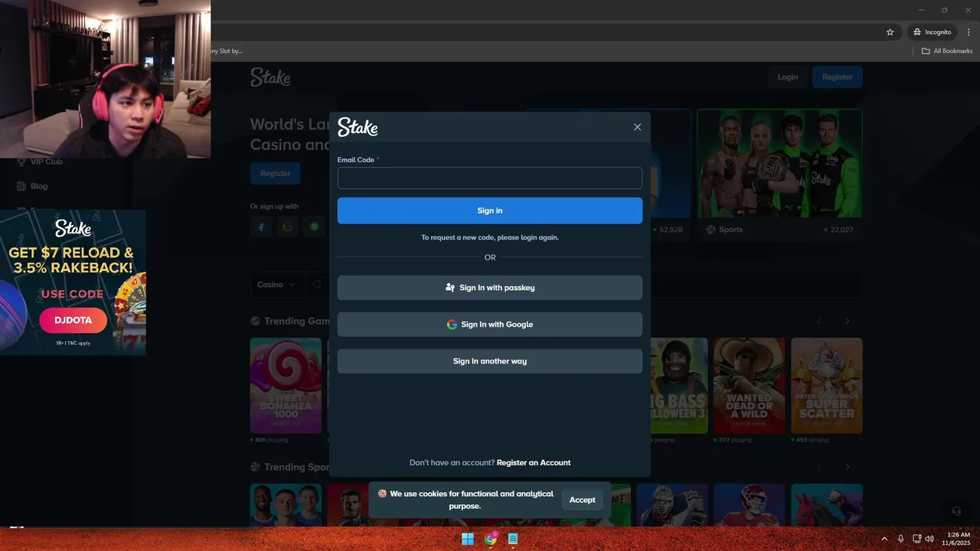Open All Bookmarks folder

pyautogui.click(x=947, y=51)
